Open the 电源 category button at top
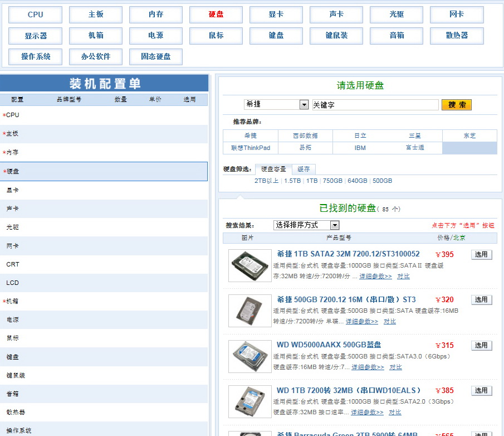The image size is (504, 436). [x=156, y=36]
